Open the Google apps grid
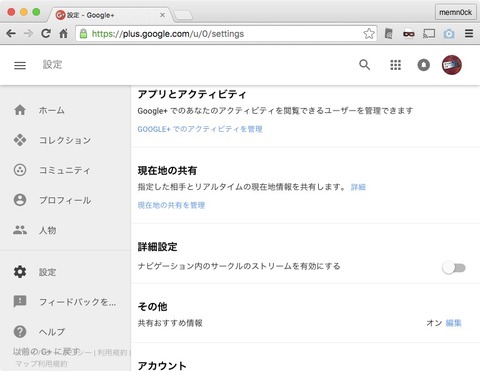This screenshot has height=371, width=480. coord(396,65)
